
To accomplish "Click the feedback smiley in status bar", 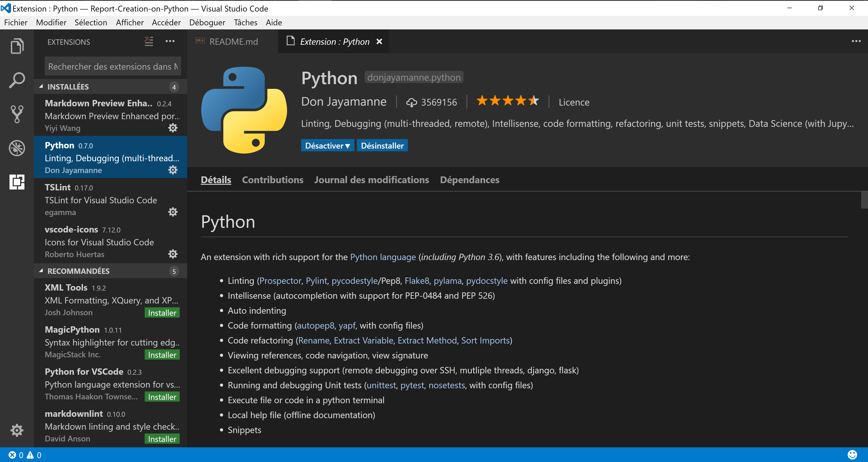I will click(x=852, y=455).
